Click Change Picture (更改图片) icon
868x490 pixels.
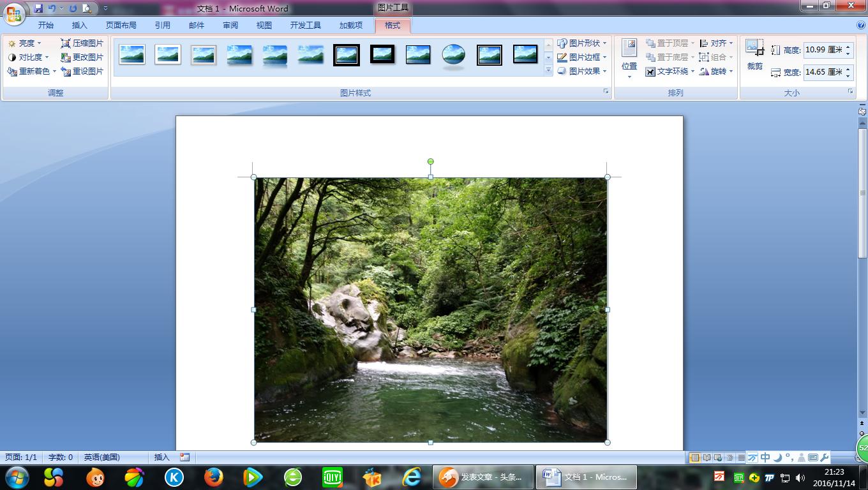click(66, 57)
